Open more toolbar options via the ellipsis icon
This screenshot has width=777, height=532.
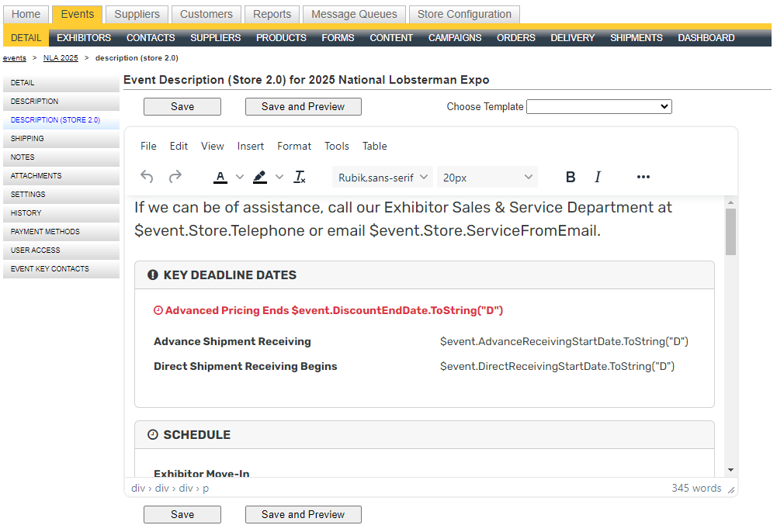point(643,177)
